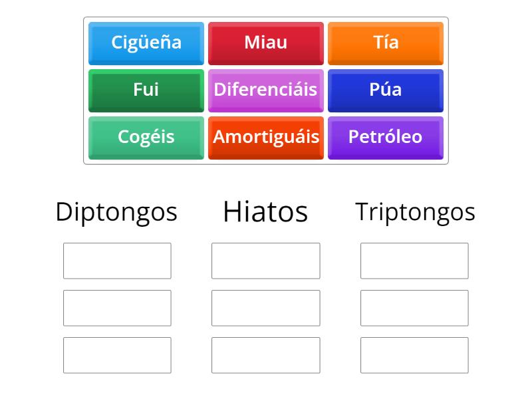Select the third empty slot under Diptongos
532x399 pixels.
coord(116,355)
